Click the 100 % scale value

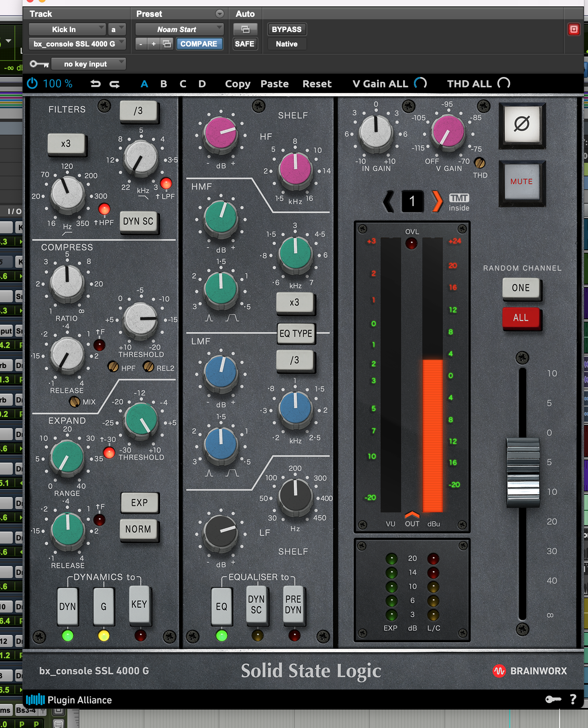58,83
